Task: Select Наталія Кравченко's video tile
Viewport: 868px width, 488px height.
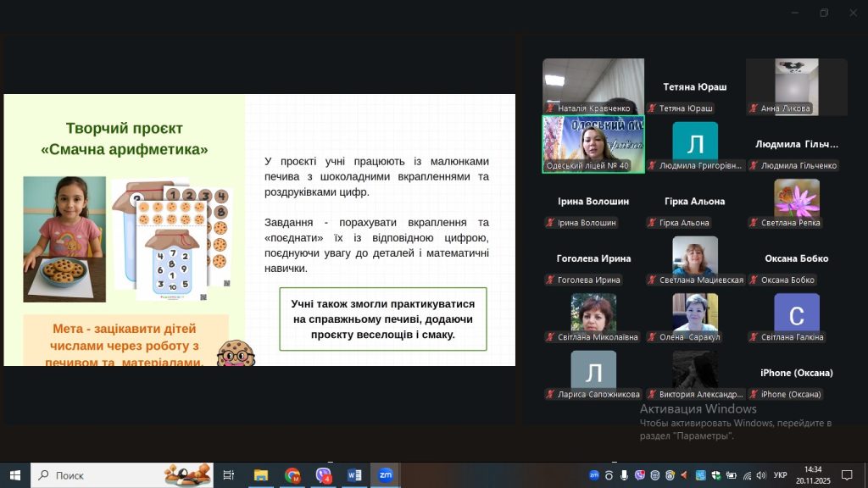Action: (593, 86)
